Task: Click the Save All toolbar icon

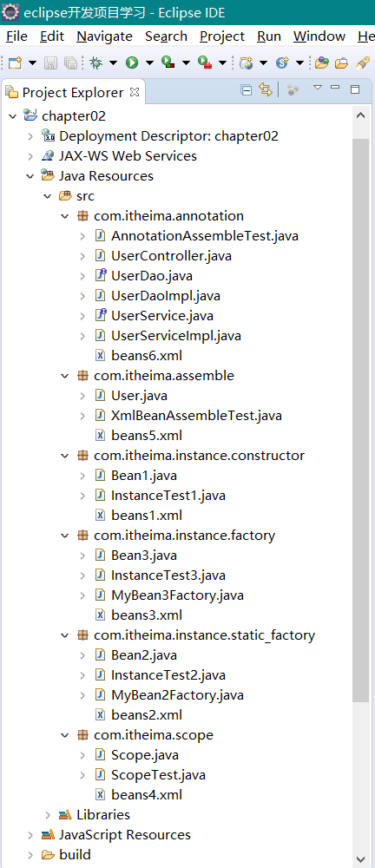Action: [x=70, y=62]
